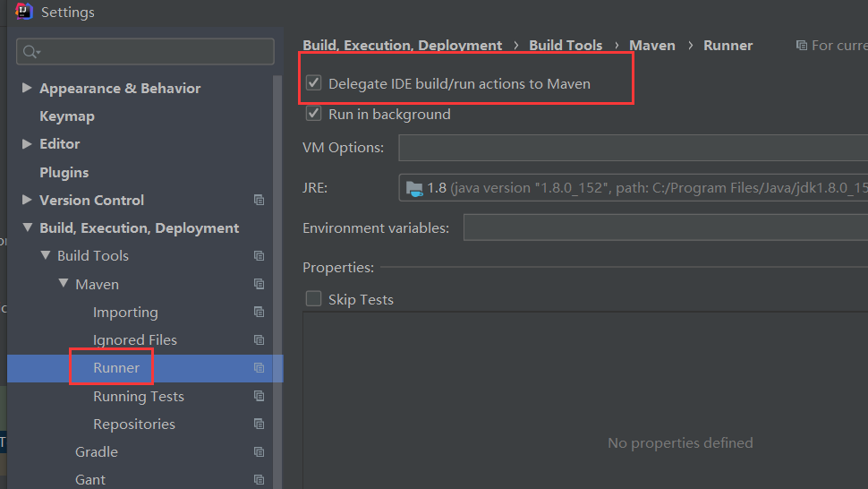The width and height of the screenshot is (868, 489).
Task: Expand the Editor section
Action: coord(26,143)
